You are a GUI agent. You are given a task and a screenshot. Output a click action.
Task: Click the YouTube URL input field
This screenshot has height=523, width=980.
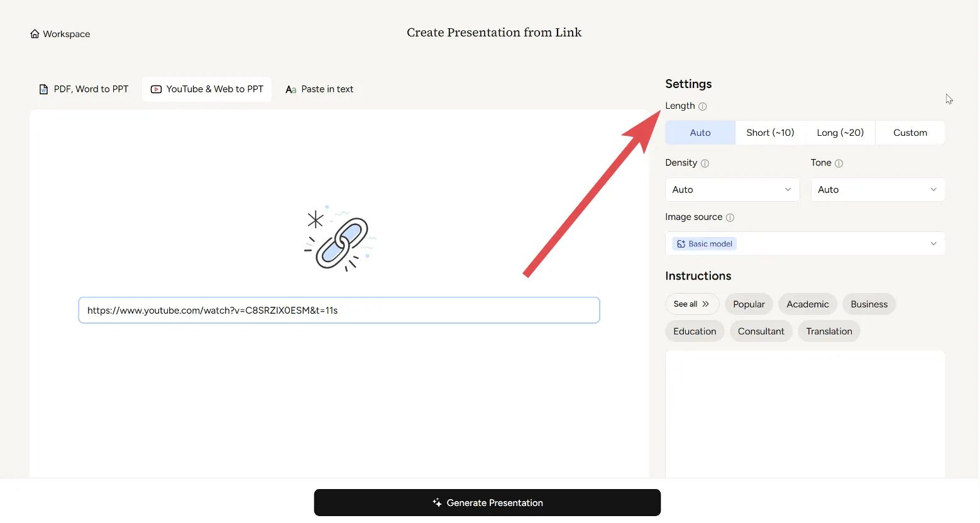[339, 311]
